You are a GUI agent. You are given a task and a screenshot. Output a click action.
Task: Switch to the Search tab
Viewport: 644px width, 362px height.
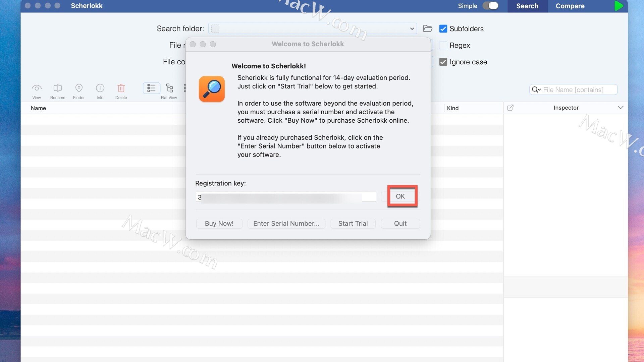527,6
